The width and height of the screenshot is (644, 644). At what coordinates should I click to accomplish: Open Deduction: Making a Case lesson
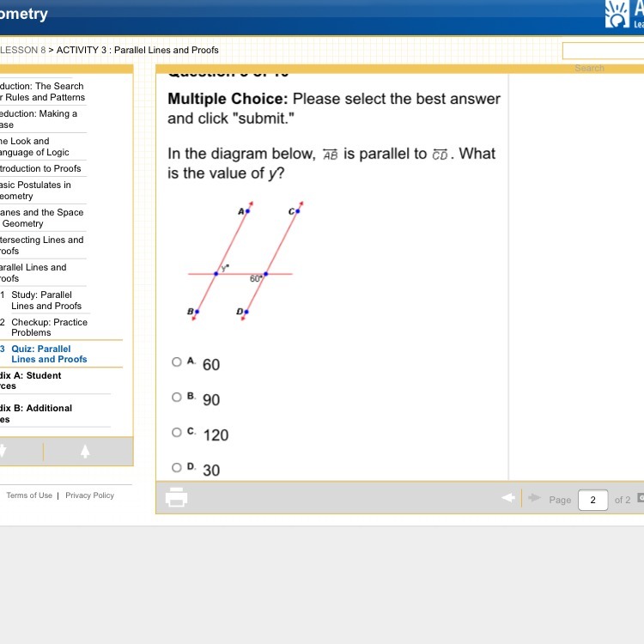[39, 119]
